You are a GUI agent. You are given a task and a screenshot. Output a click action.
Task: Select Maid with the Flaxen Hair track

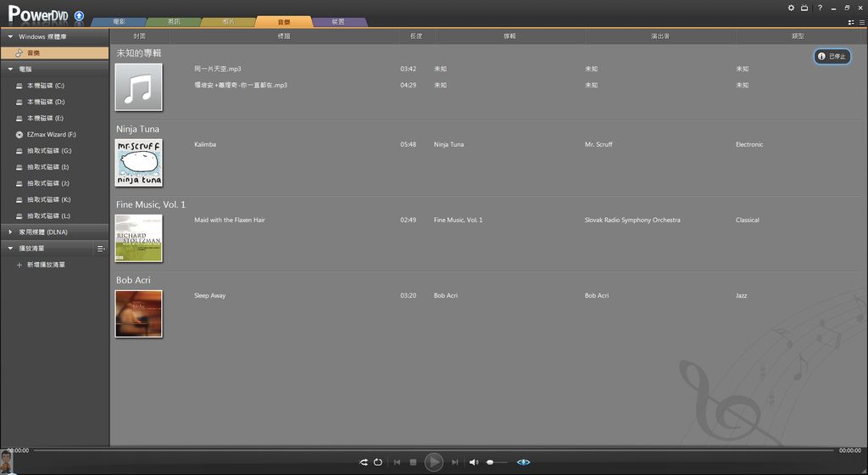point(230,220)
